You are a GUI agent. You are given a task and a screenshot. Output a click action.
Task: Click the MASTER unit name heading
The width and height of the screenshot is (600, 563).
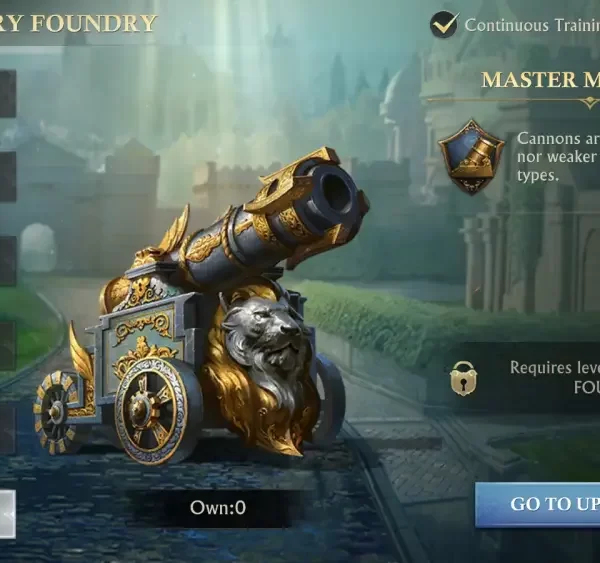pyautogui.click(x=540, y=80)
